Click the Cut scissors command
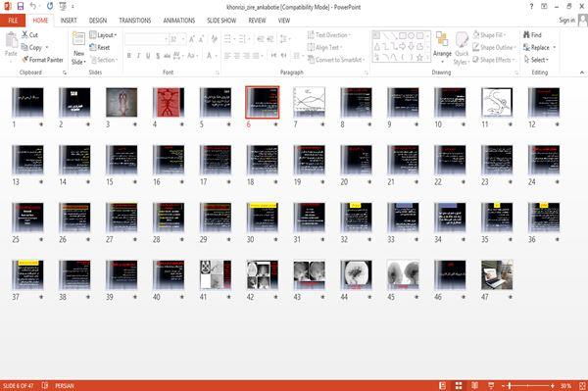Screen dimensions: 588x391 [x=29, y=35]
